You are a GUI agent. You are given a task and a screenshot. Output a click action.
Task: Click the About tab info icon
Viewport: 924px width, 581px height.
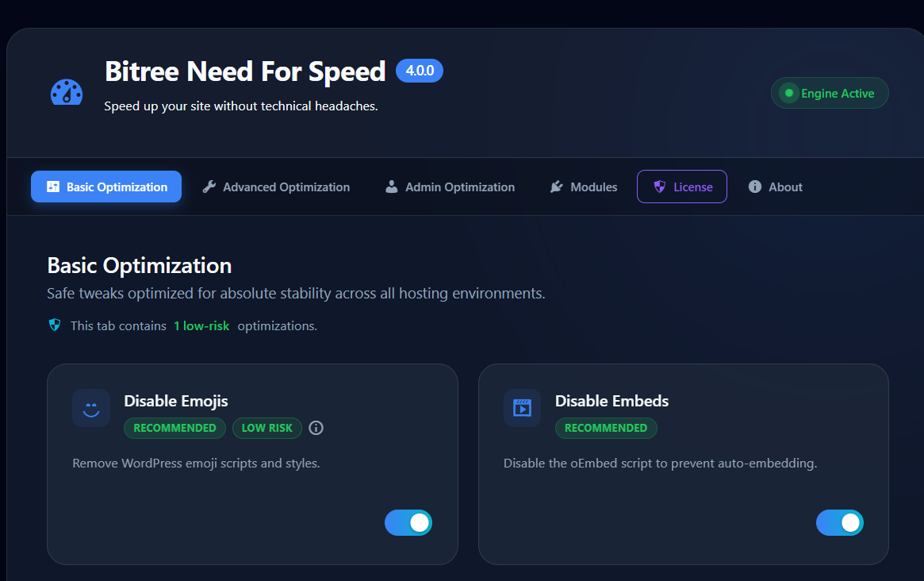[755, 187]
